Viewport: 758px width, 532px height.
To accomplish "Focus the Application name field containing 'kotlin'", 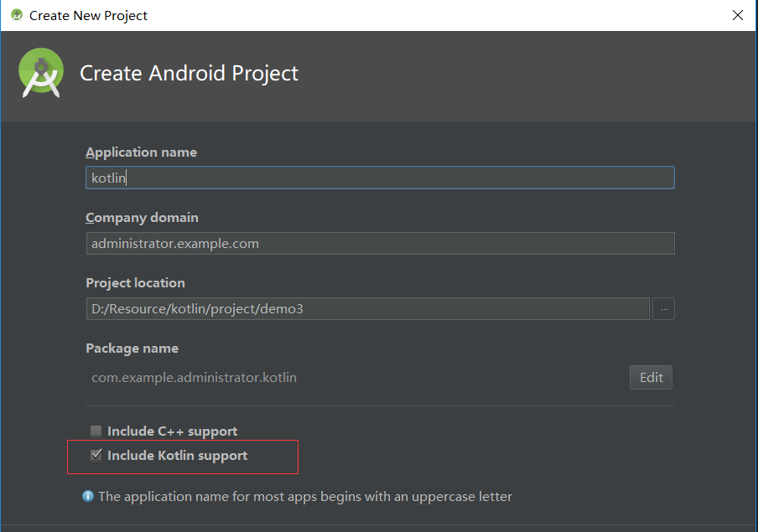I will point(380,178).
